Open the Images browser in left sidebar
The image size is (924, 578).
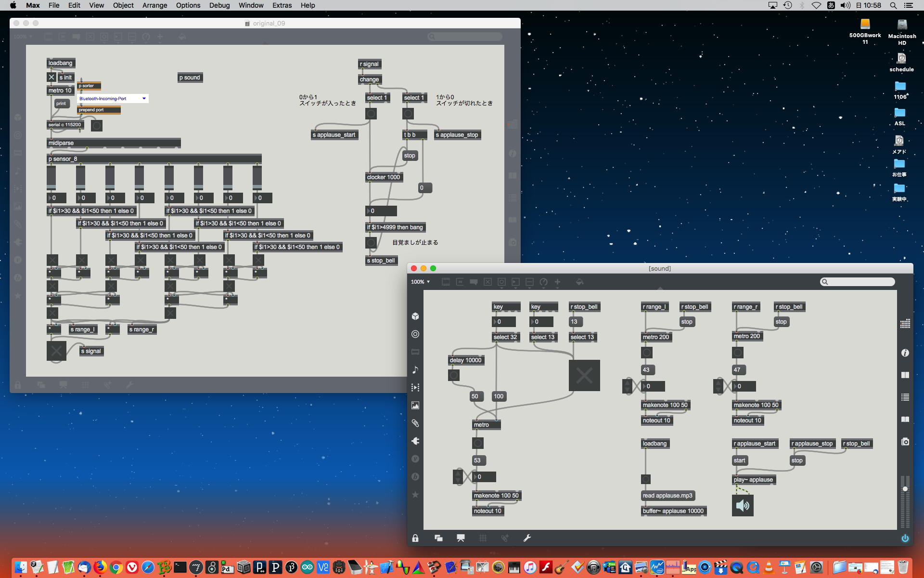coord(415,406)
